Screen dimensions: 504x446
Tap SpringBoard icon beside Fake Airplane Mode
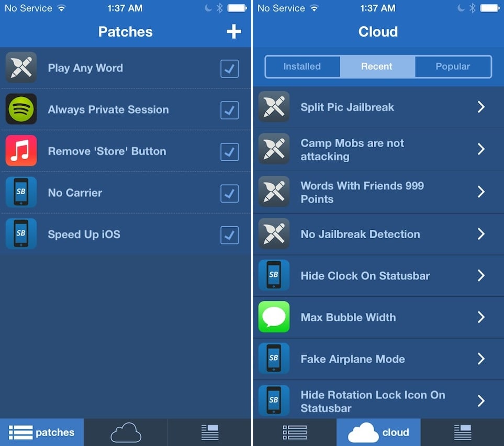pos(274,358)
